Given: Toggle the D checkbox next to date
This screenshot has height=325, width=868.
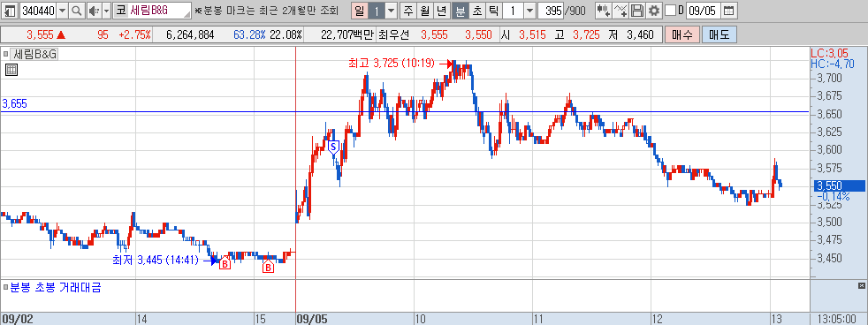Looking at the screenshot, I should pos(670,11).
